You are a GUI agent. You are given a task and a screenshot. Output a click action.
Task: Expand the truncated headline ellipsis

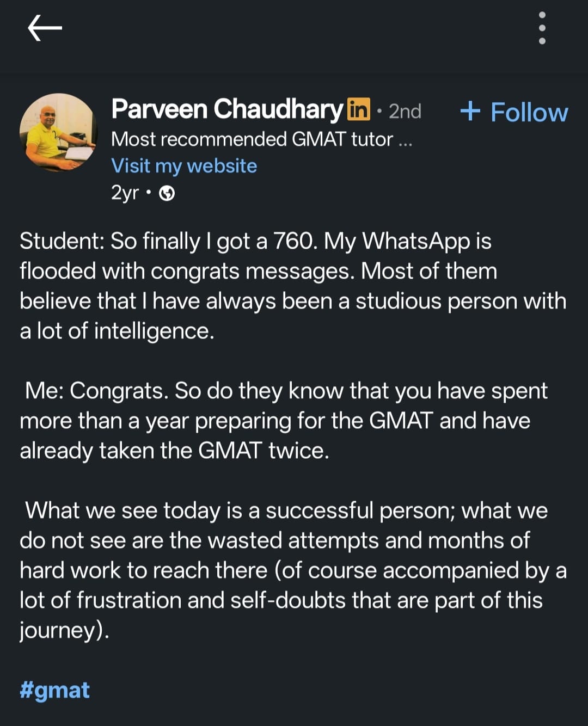(406, 140)
